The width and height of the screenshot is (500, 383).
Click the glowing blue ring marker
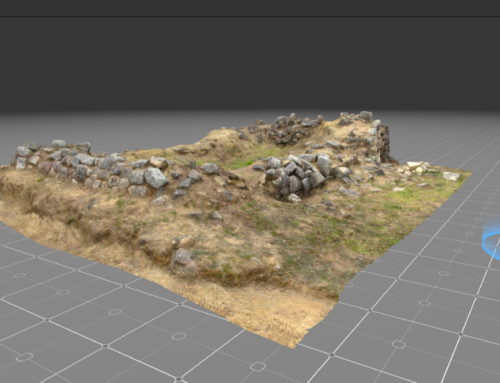pyautogui.click(x=492, y=239)
